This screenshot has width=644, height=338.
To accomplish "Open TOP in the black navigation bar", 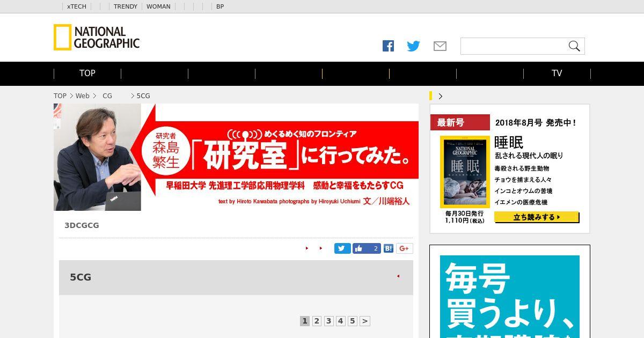I will 87,74.
